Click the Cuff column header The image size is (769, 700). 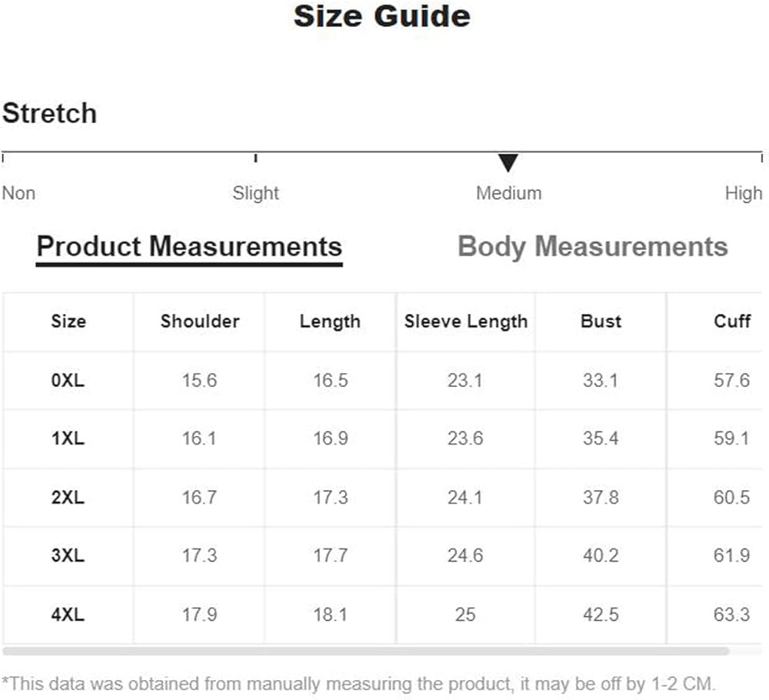pyautogui.click(x=731, y=322)
